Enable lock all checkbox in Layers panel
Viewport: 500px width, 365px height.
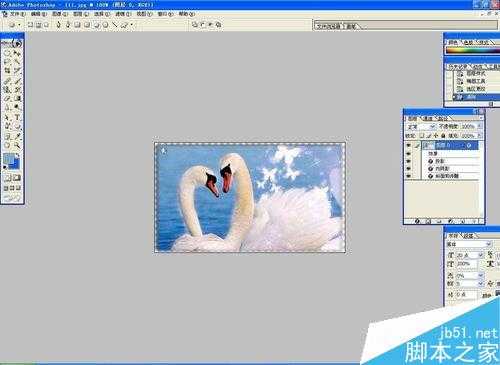pos(443,136)
